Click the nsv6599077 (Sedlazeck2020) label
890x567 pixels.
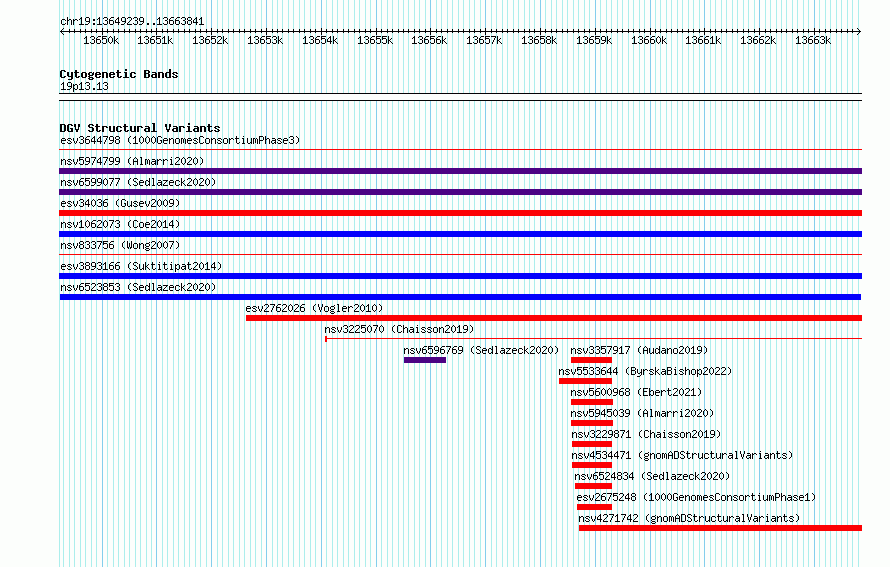click(138, 182)
